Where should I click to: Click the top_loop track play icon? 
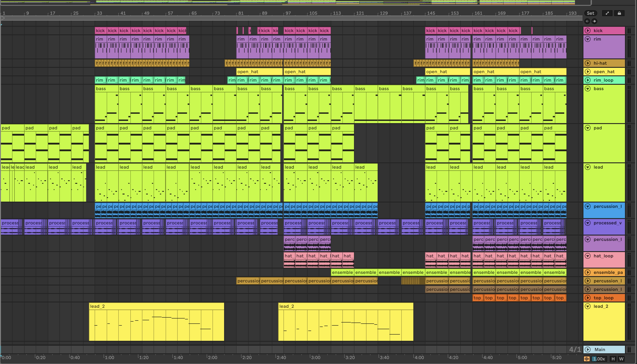pyautogui.click(x=588, y=298)
